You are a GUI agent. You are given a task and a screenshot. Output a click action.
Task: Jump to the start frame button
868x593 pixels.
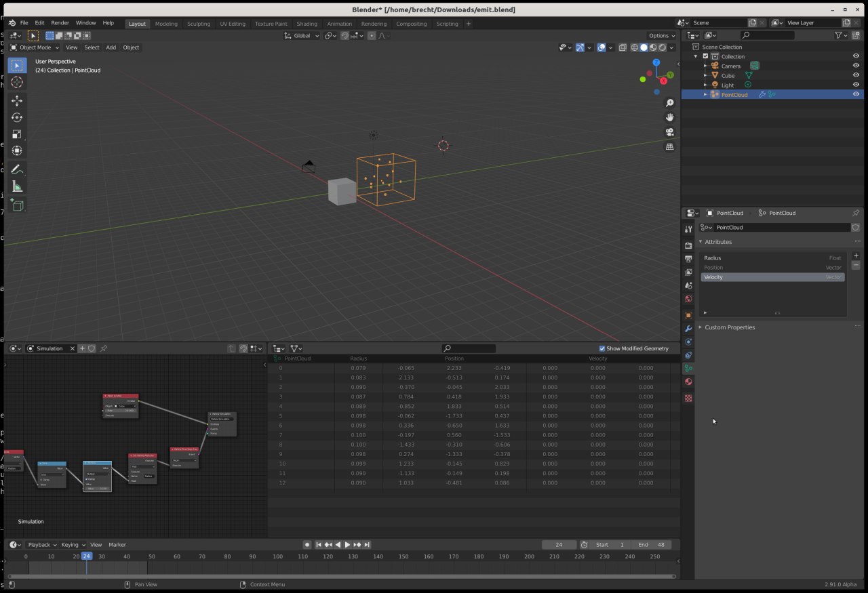click(x=319, y=545)
